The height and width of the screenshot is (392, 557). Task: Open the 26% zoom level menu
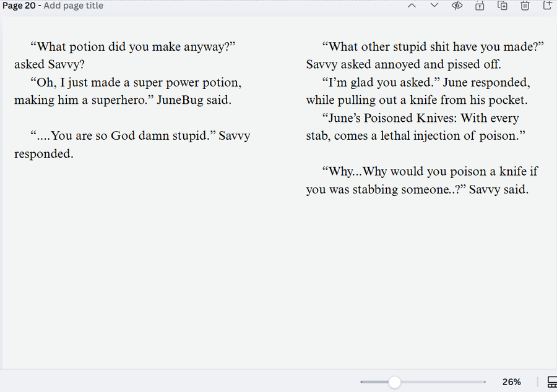(x=512, y=382)
